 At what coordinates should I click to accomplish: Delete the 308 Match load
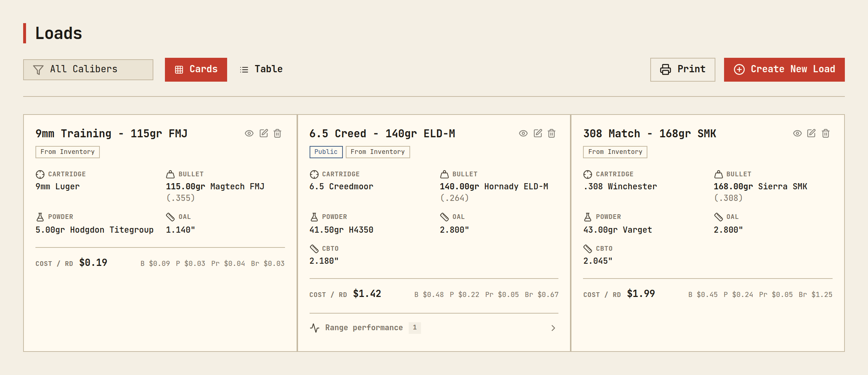[826, 133]
